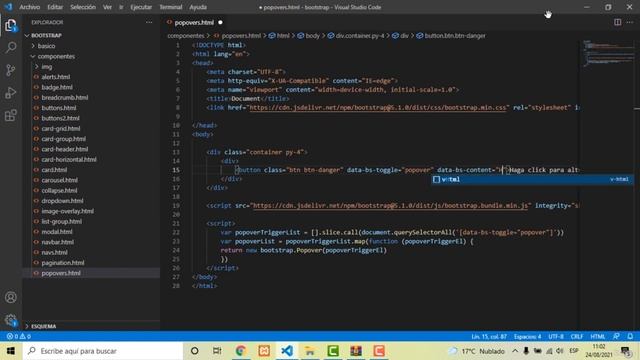The width and height of the screenshot is (640, 360).
Task: Open Chrome from taskbar
Action: [x=241, y=351]
